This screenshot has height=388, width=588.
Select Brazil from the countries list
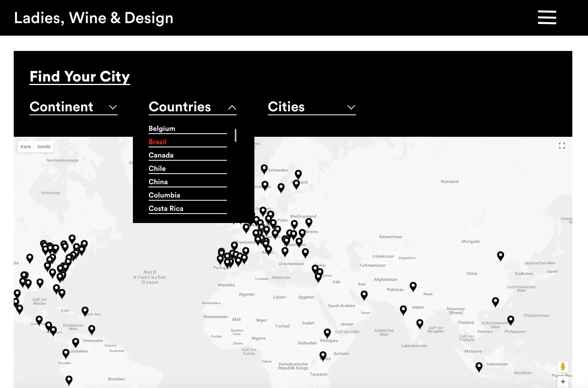pos(158,142)
